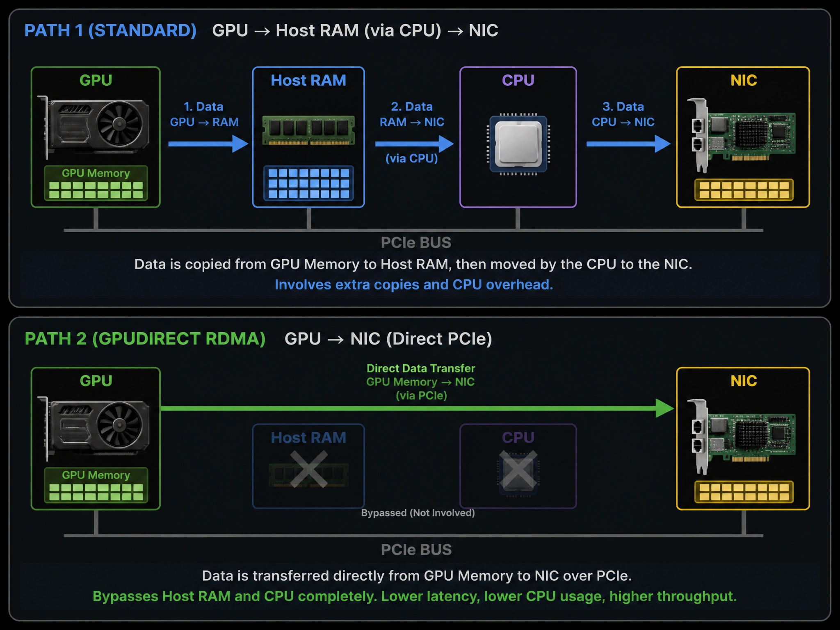This screenshot has height=630, width=840.
Task: Click the blue arrow from Host RAM to CPU
Action: coord(414,144)
